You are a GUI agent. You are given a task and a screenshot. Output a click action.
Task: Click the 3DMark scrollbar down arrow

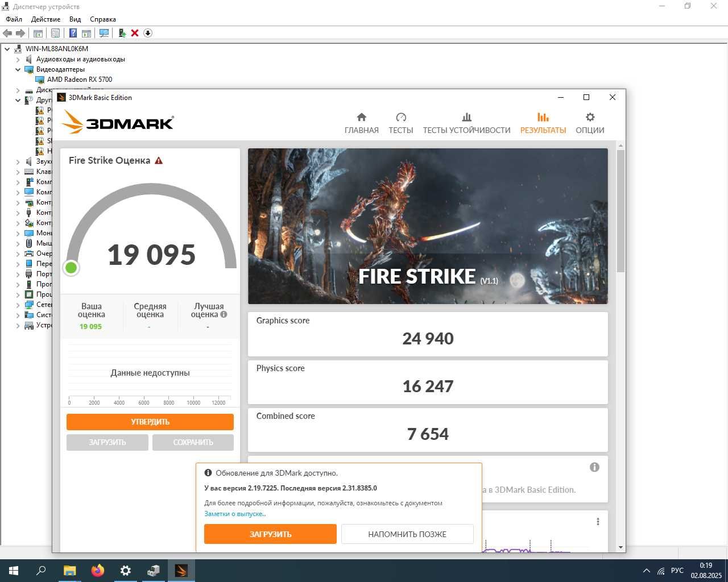pyautogui.click(x=621, y=547)
